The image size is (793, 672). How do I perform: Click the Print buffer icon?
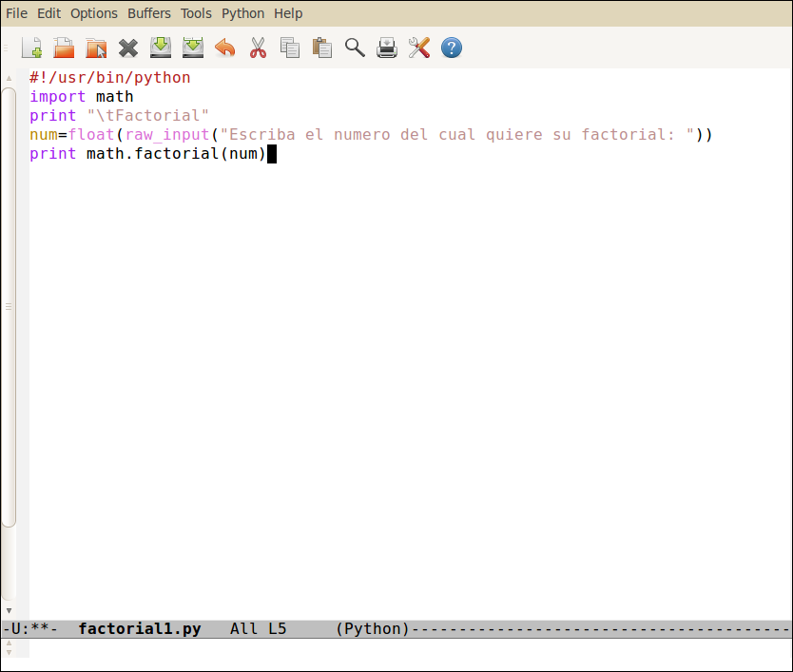(387, 48)
